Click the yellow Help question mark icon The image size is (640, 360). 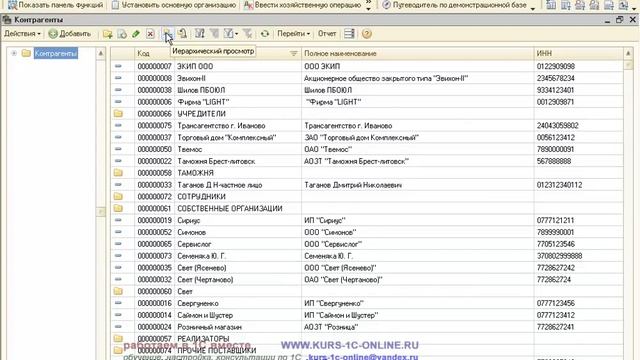(x=367, y=34)
